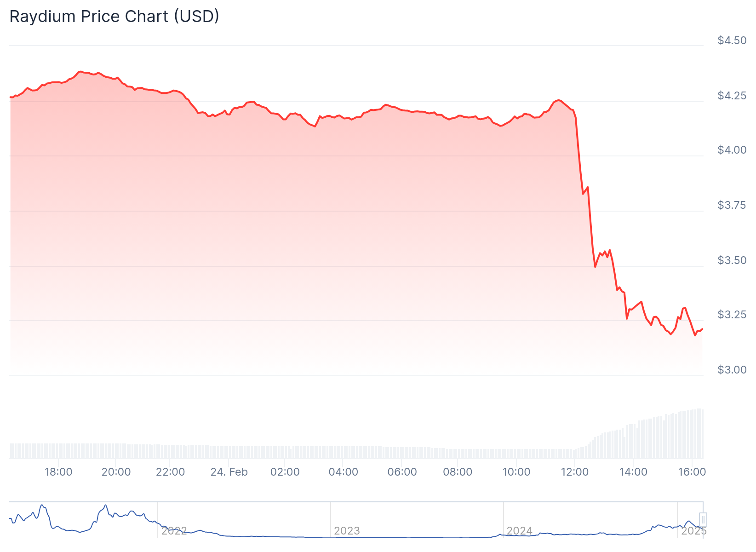The image size is (756, 552).
Task: Click the 06:00 time axis label
Action: click(x=402, y=472)
